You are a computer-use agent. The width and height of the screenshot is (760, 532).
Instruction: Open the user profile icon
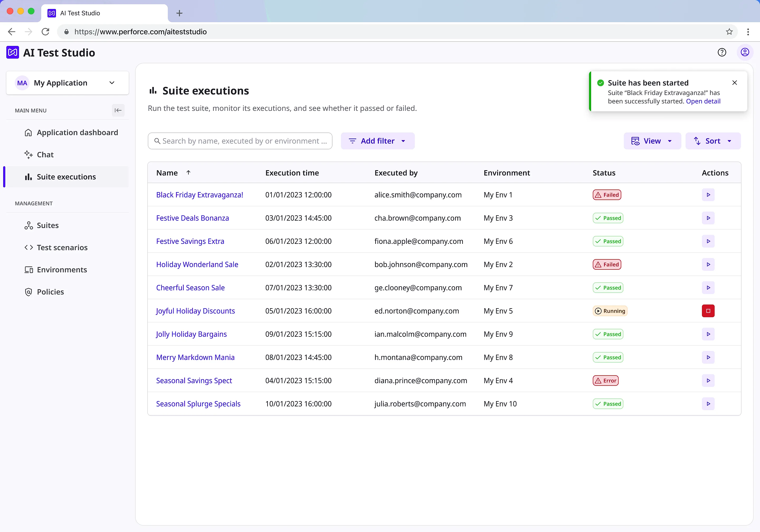[x=745, y=52]
